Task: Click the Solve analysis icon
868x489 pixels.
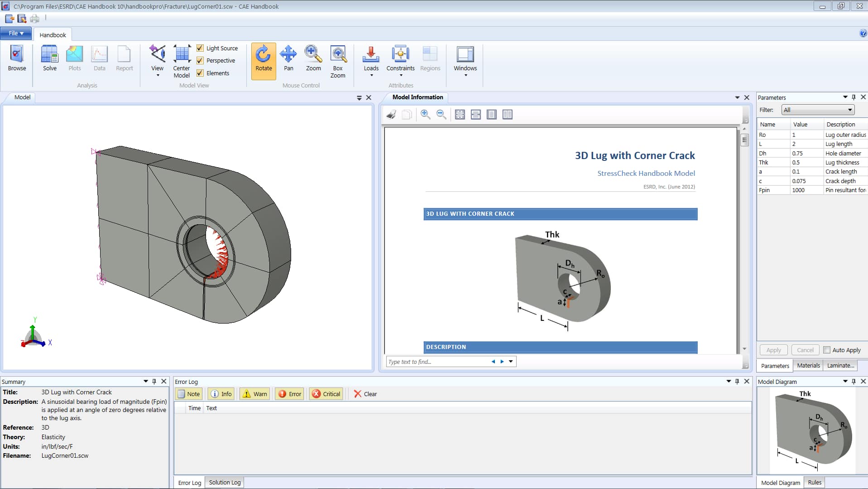Action: tap(49, 58)
